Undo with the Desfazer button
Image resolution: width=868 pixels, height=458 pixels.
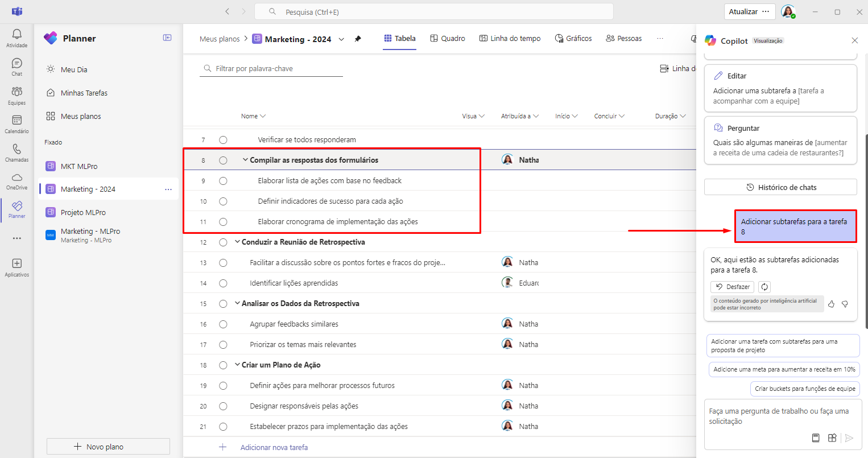click(732, 287)
